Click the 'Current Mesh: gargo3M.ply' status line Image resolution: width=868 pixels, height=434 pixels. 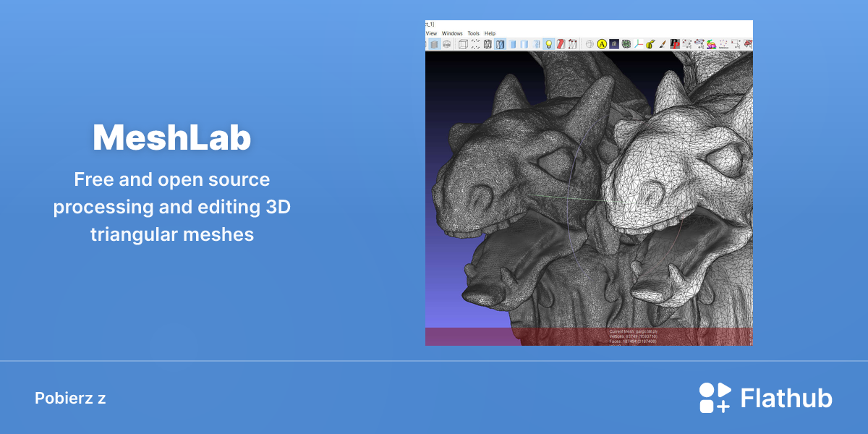point(634,331)
